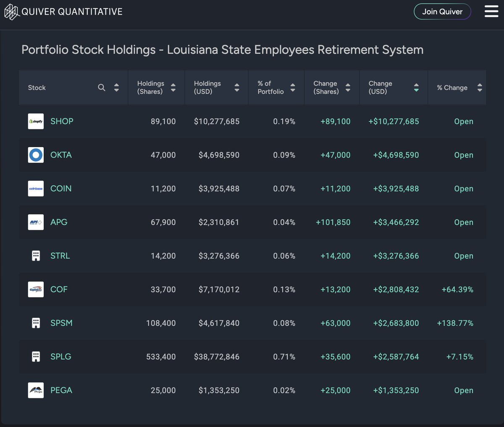Click the +64.39% change for COF
Image resolution: width=504 pixels, height=427 pixels.
coord(457,290)
